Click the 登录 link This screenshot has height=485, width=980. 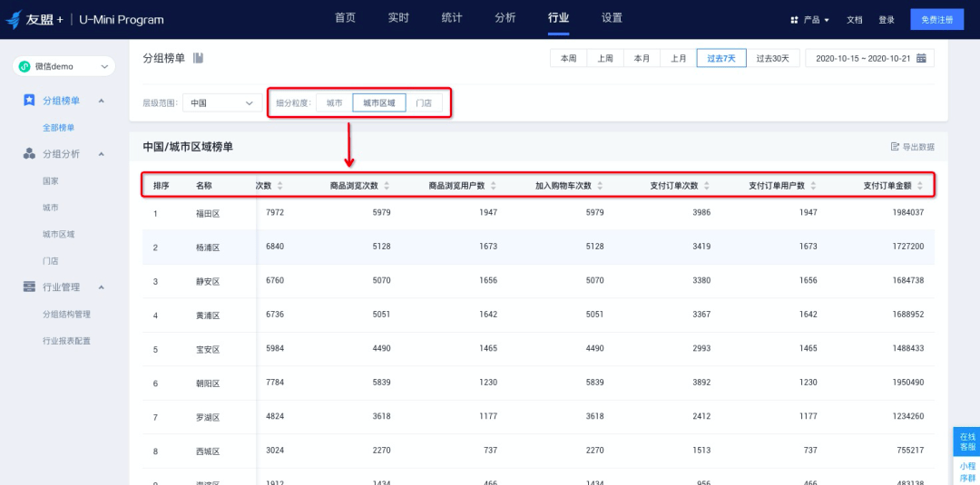coord(887,20)
